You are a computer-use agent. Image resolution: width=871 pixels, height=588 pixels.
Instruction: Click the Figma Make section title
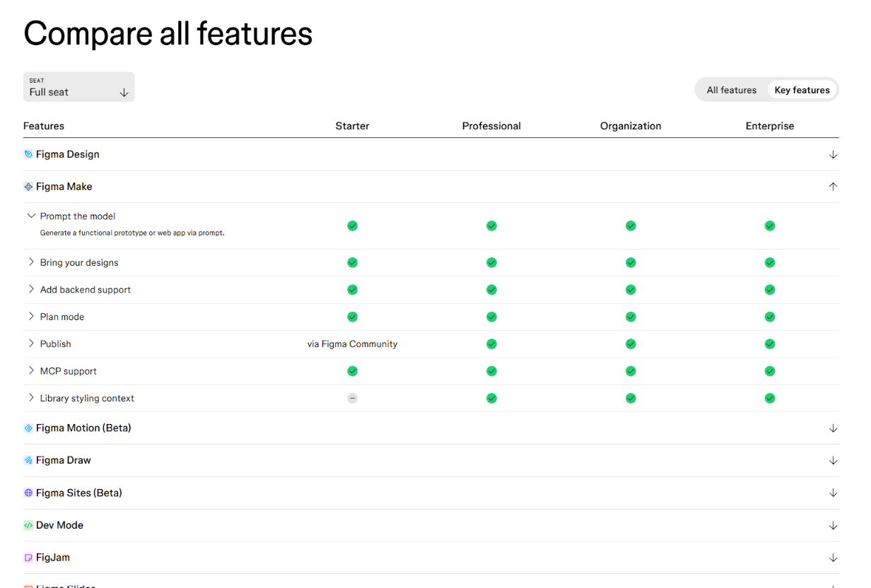tap(64, 187)
